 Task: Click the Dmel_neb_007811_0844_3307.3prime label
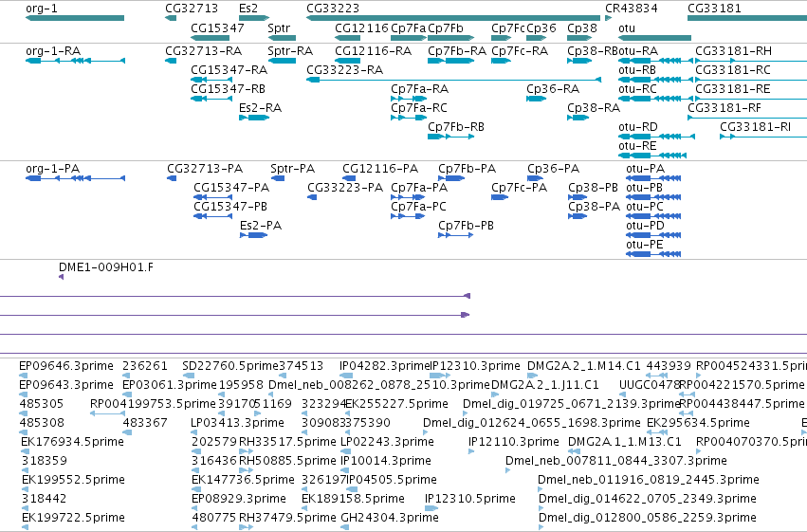click(616, 462)
